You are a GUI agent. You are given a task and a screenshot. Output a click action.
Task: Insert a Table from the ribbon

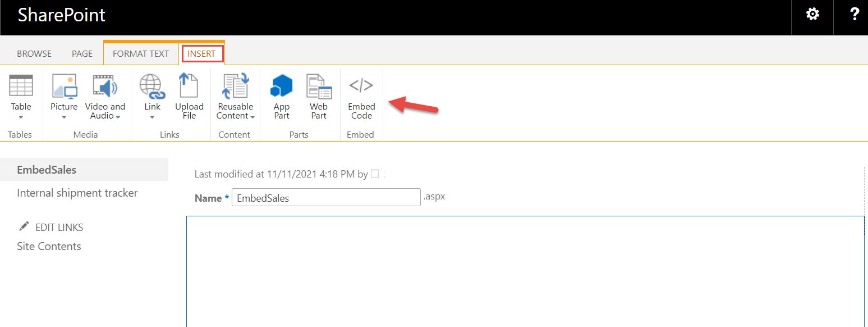[21, 97]
